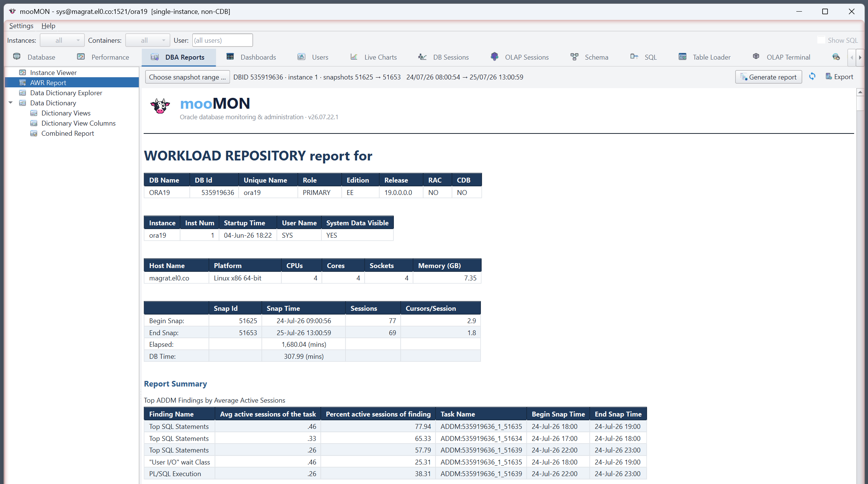Click the report vertical scrollbar thumb

click(x=860, y=103)
